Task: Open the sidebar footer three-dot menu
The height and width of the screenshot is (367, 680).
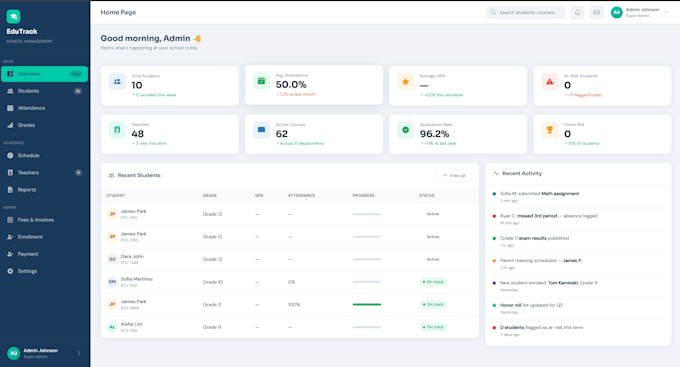Action: coord(78,353)
